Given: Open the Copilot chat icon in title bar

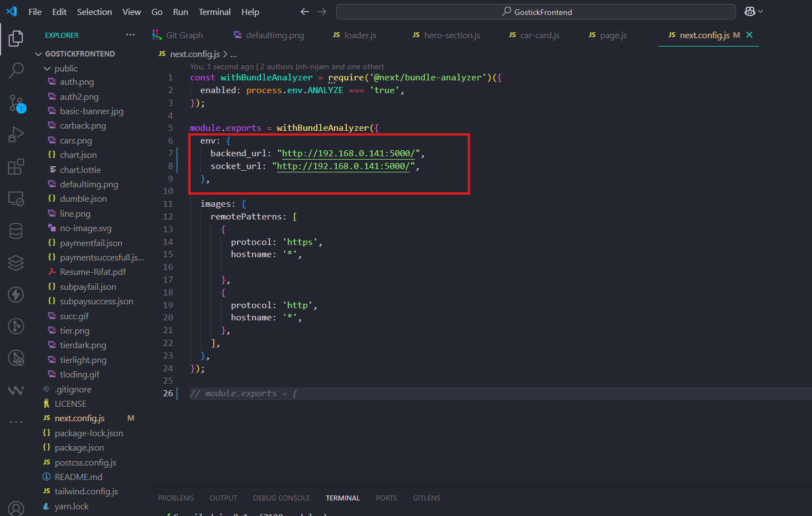Looking at the screenshot, I should pyautogui.click(x=750, y=12).
